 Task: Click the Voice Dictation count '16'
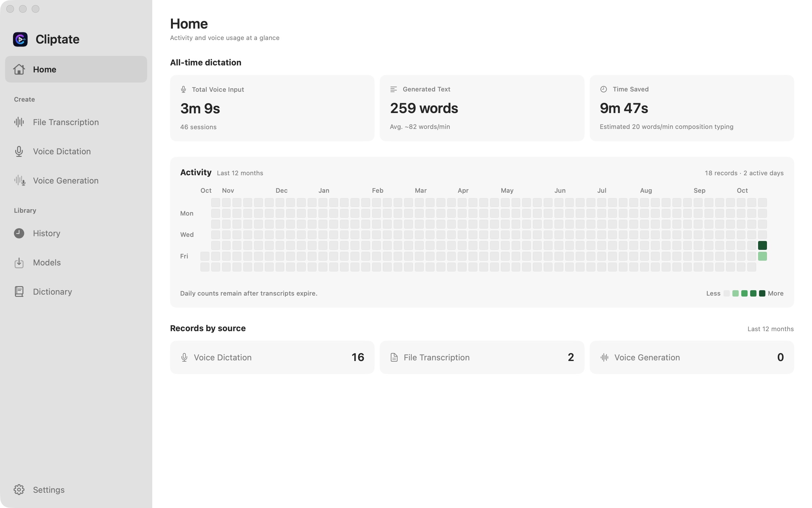[x=358, y=357]
